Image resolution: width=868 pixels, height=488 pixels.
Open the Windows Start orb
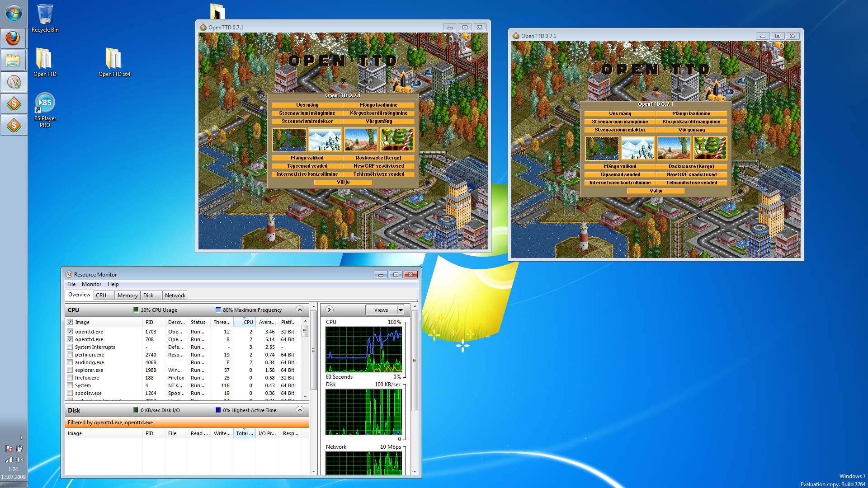point(14,13)
